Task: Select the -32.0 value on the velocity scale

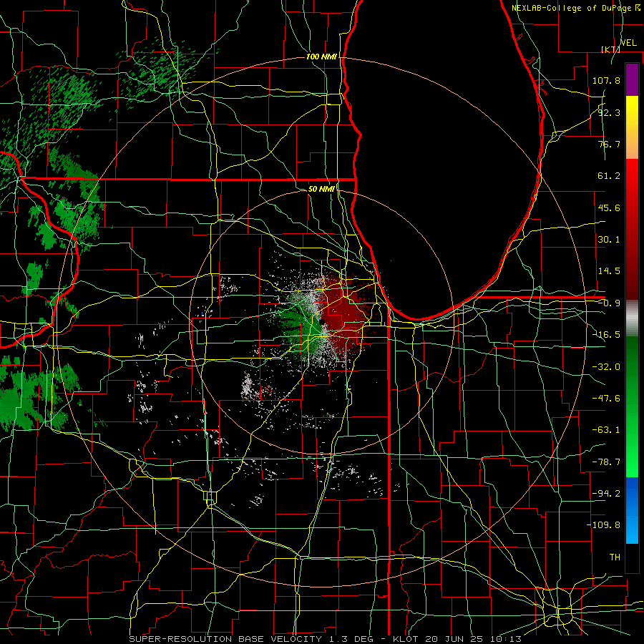Action: click(606, 367)
